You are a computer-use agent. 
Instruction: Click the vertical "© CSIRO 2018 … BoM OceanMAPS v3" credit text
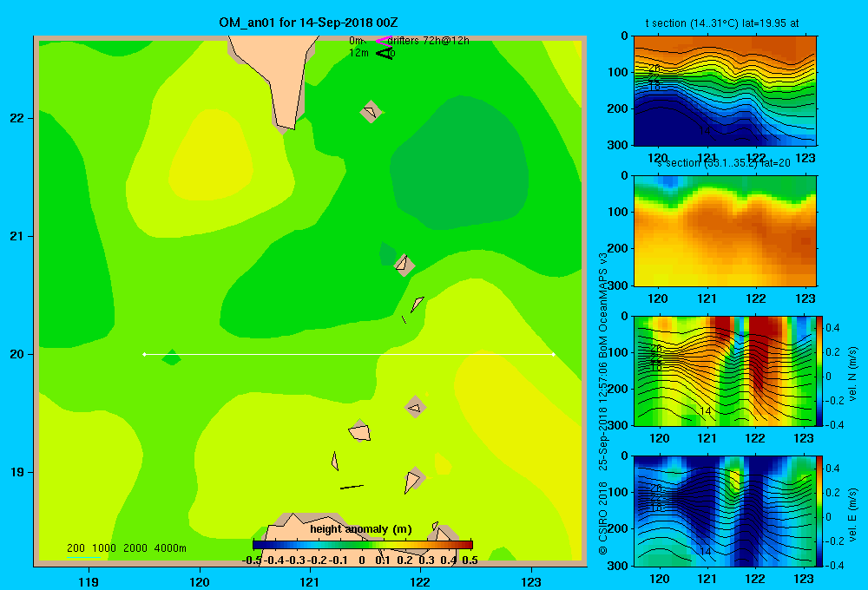pos(603,403)
